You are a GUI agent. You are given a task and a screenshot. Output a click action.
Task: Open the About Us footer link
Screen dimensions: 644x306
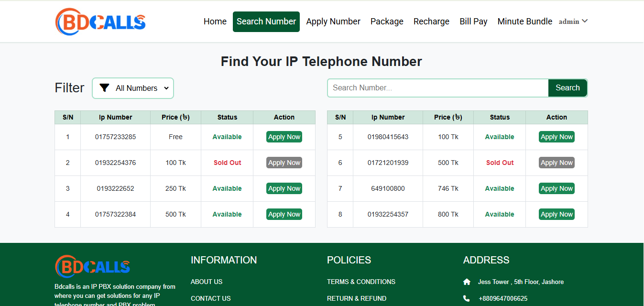207,282
